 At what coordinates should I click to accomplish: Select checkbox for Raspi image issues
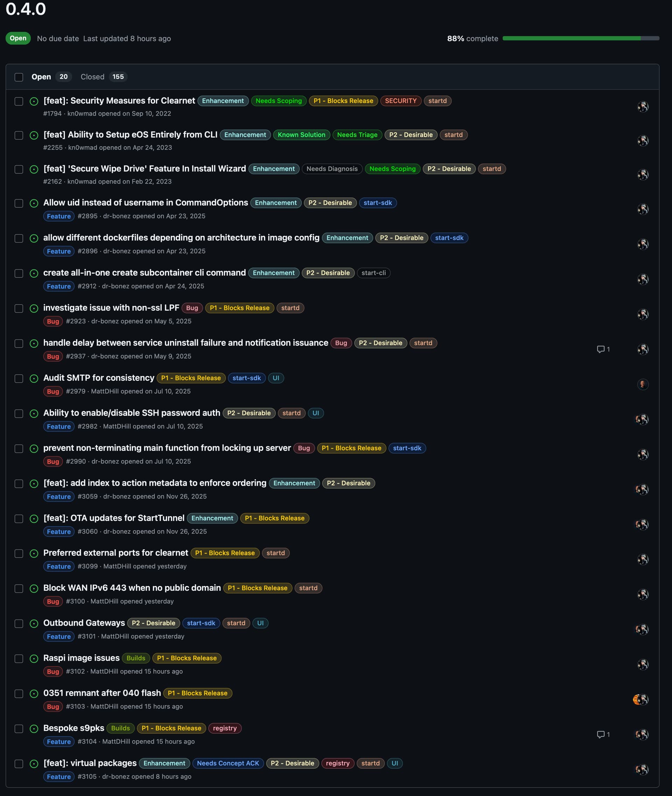pos(19,659)
